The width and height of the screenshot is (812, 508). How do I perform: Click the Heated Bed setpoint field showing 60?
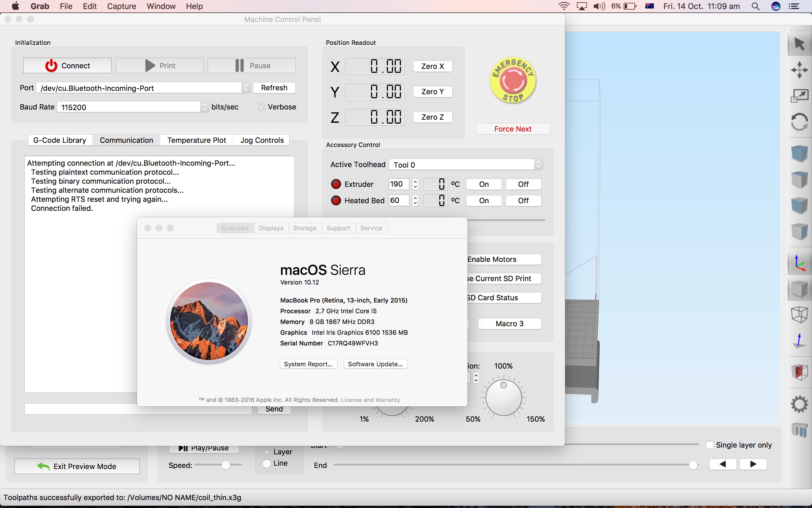tap(399, 201)
